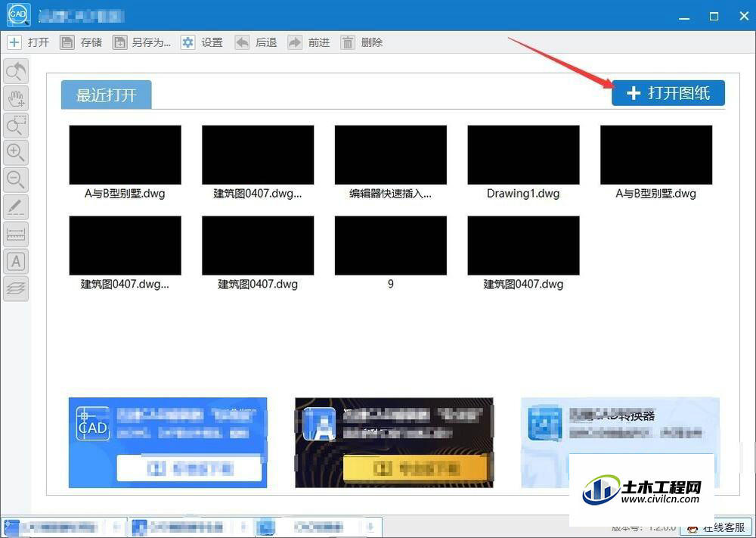Viewport: 756px width, 538px height.
Task: Open 设置 settings from the toolbar
Action: click(202, 42)
